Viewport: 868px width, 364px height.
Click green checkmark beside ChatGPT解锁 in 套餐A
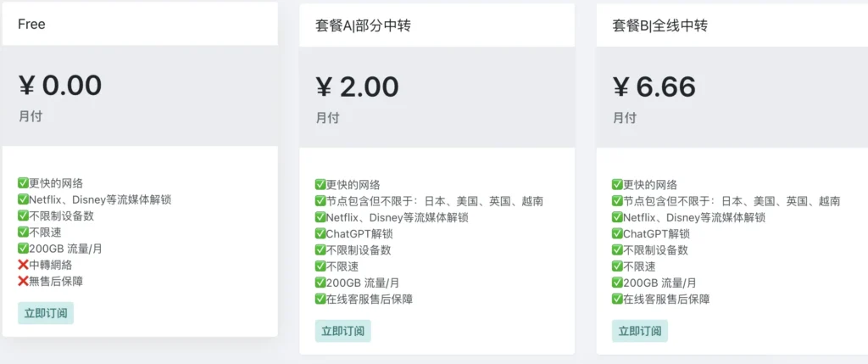click(x=320, y=234)
